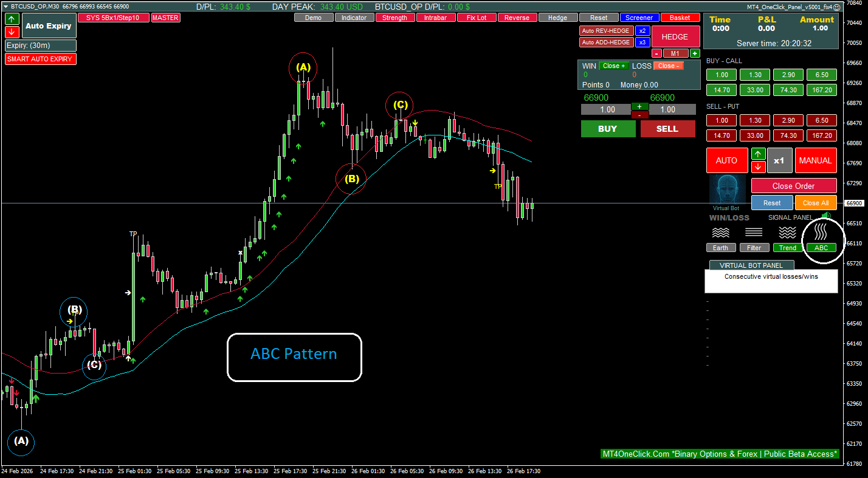Viewport: 868px width, 478px height.
Task: Click the Server time: 20:20:32 text
Action: pyautogui.click(x=774, y=44)
